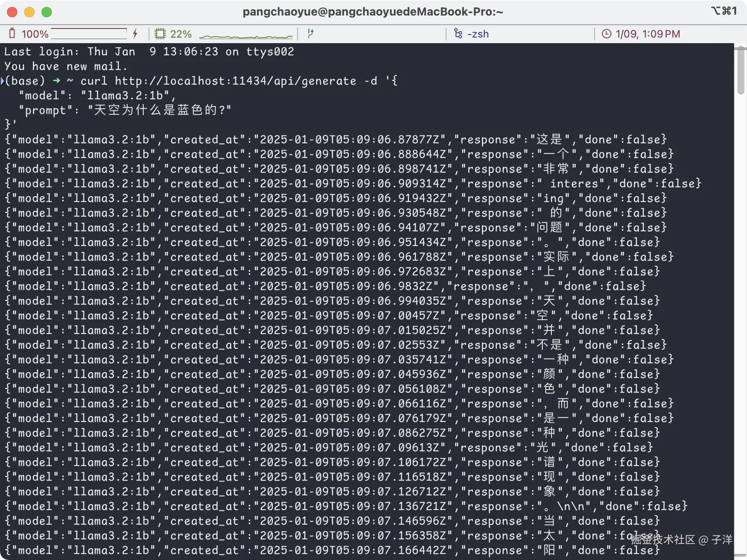747x560 pixels.
Task: Click timestamp 2025-01-09T05:09:06.87877Z
Action: [349, 139]
